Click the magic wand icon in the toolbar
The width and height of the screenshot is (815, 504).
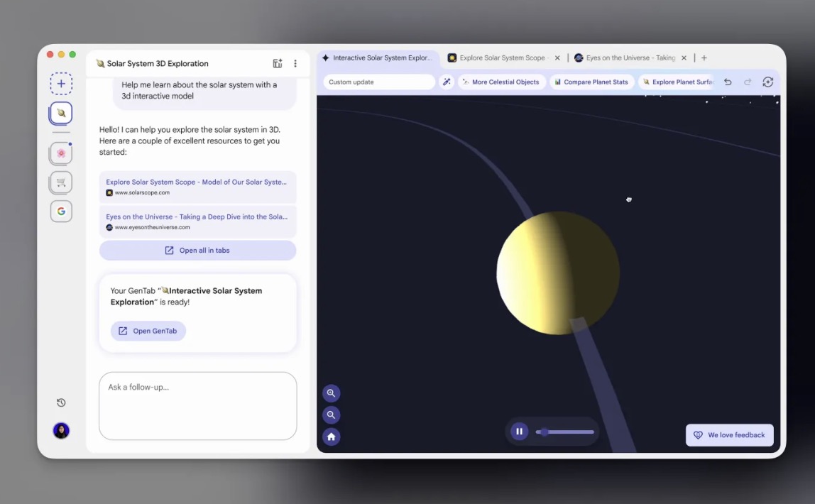(447, 82)
